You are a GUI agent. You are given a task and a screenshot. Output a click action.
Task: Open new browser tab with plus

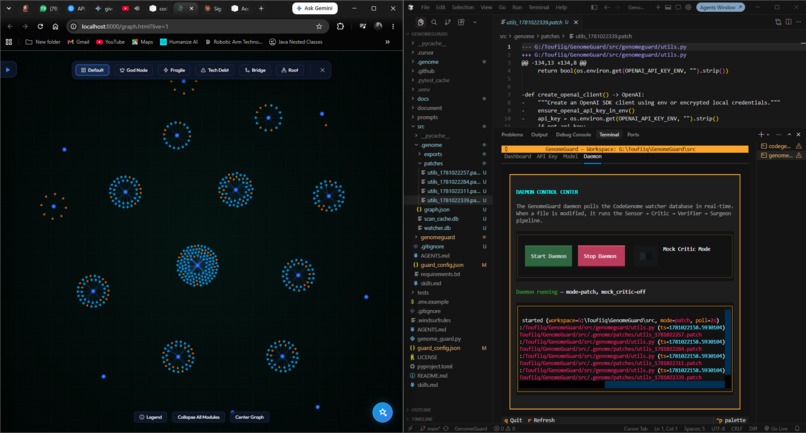[261, 8]
